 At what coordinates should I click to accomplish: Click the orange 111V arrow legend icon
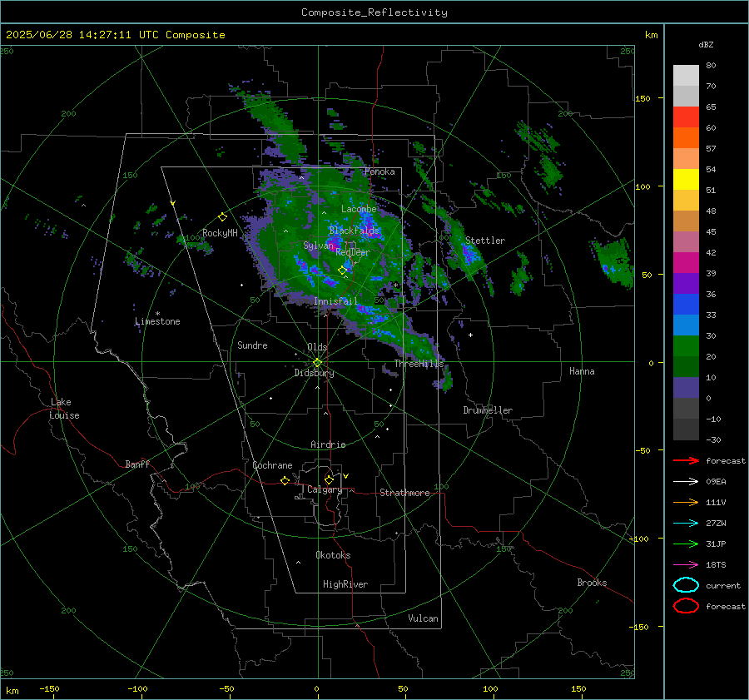tap(686, 502)
